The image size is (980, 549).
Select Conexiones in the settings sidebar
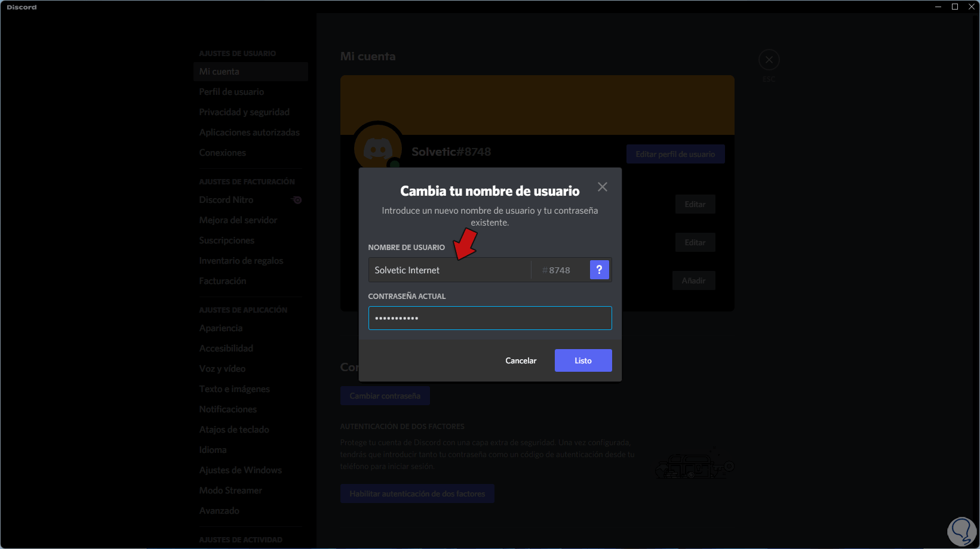(251, 153)
